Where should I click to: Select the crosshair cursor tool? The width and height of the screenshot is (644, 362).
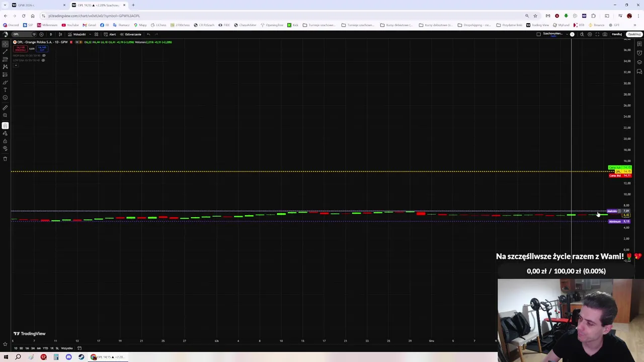coord(5,44)
